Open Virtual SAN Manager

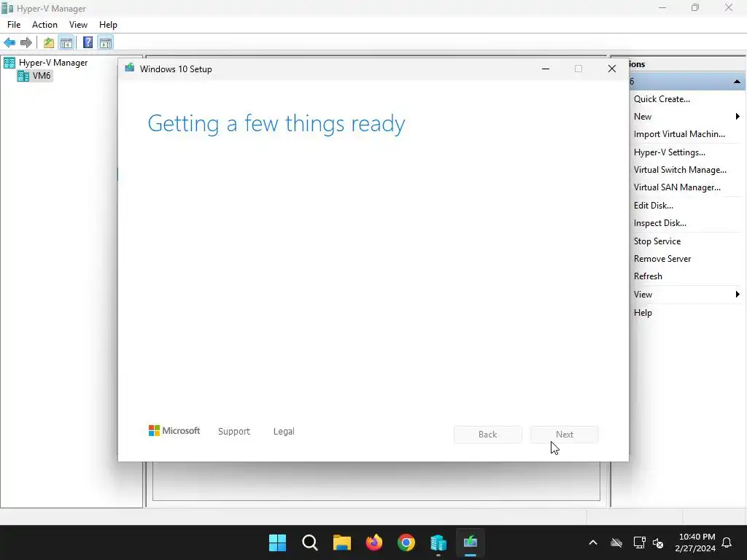click(x=677, y=187)
